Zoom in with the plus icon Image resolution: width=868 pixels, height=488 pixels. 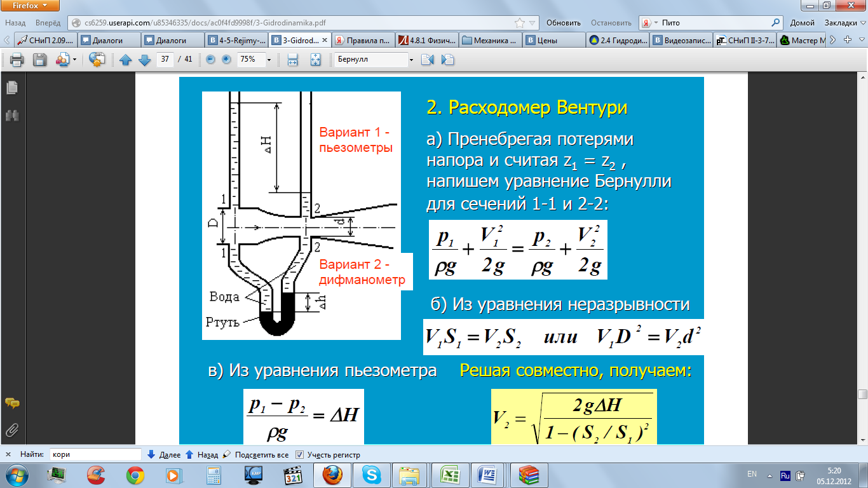tap(226, 59)
